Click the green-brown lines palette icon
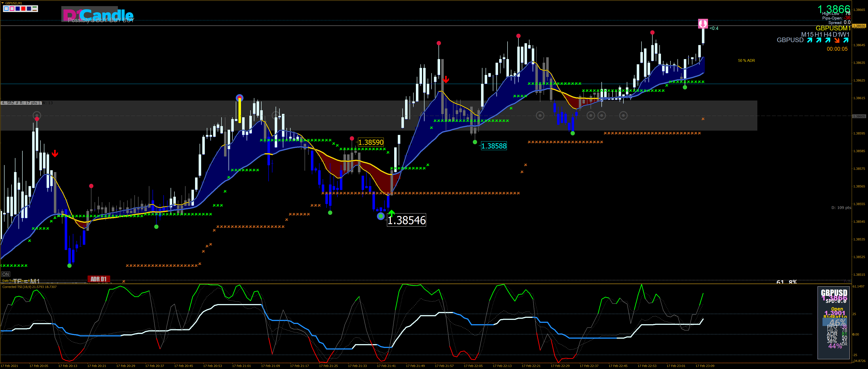This screenshot has width=868, height=369. pyautogui.click(x=35, y=9)
